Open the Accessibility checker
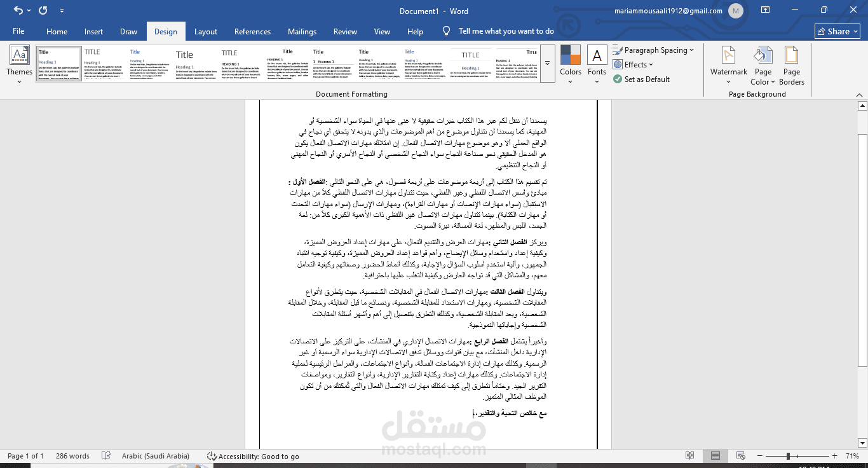The height and width of the screenshot is (468, 868). coord(251,455)
